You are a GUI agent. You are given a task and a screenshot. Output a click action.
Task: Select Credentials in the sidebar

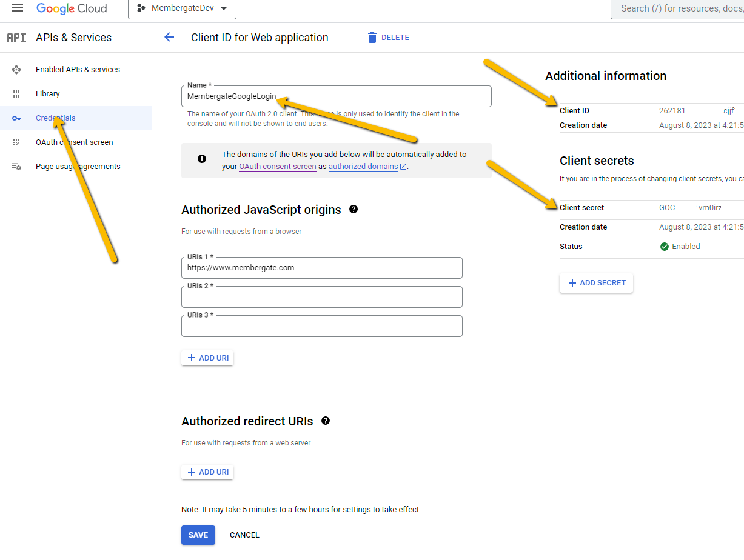[x=55, y=118]
